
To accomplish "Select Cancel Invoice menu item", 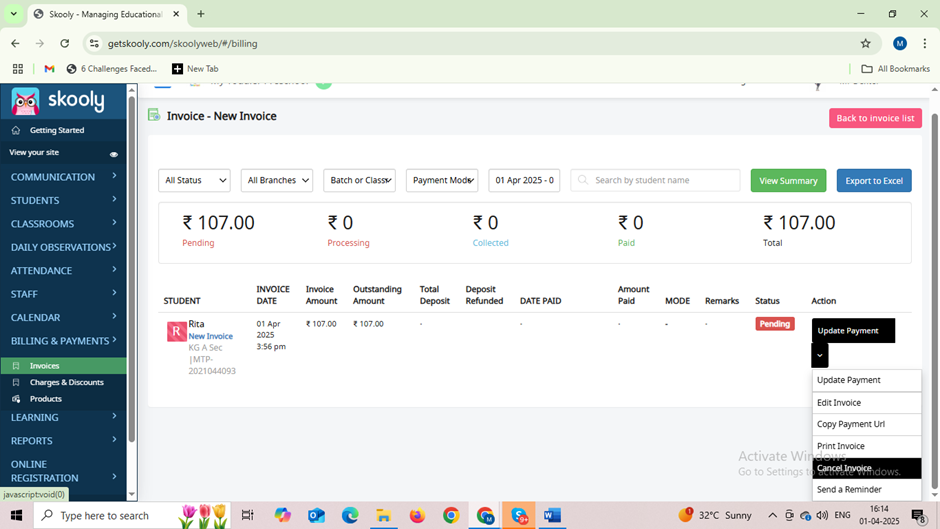I will click(866, 468).
